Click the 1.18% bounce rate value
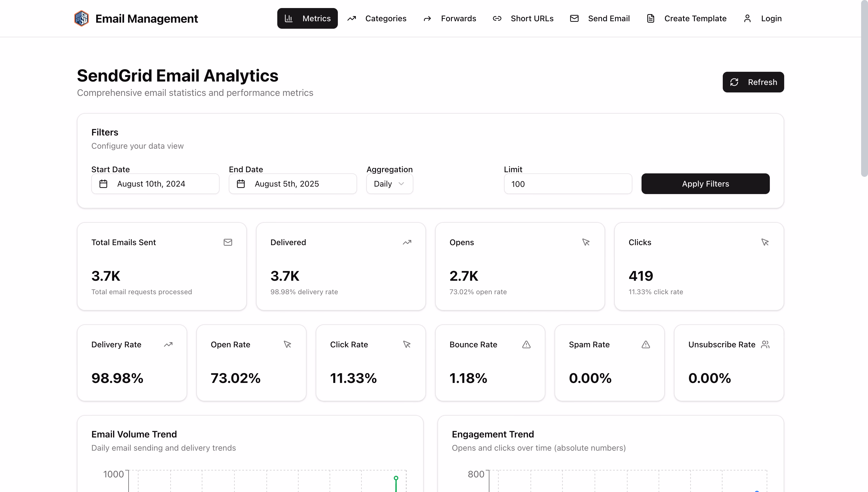Viewport: 868px width, 492px height. 468,378
